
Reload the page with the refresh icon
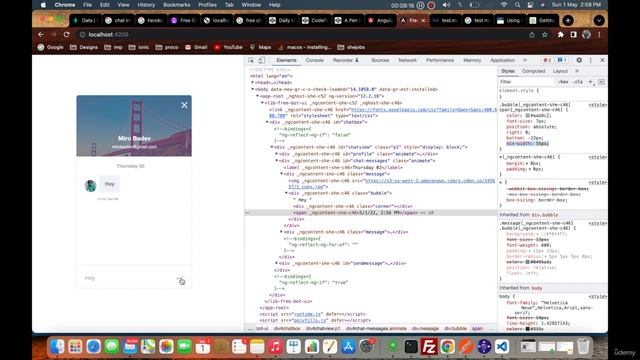click(67, 35)
